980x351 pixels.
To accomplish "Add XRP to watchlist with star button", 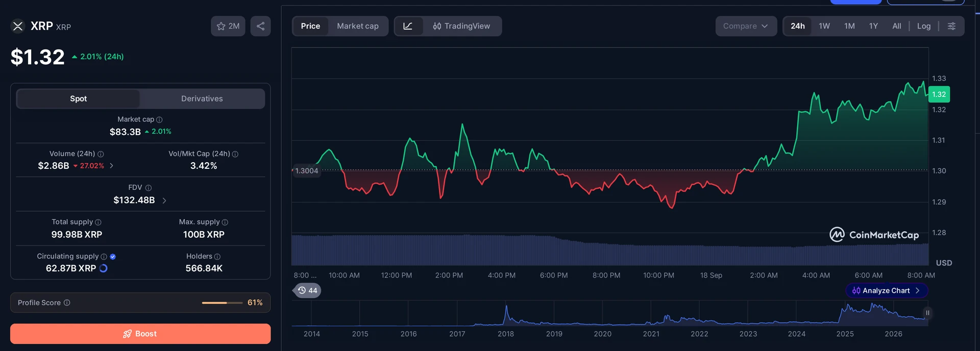I will [x=228, y=26].
